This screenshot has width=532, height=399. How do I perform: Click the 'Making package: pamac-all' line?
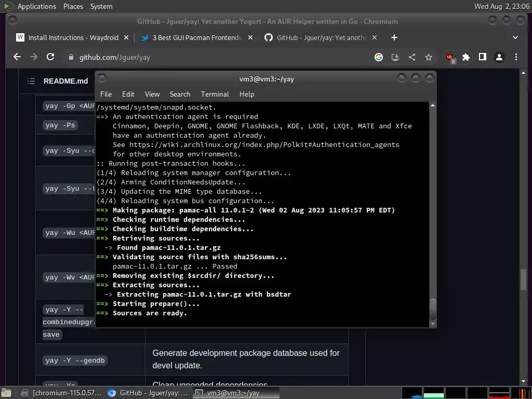[x=246, y=210]
